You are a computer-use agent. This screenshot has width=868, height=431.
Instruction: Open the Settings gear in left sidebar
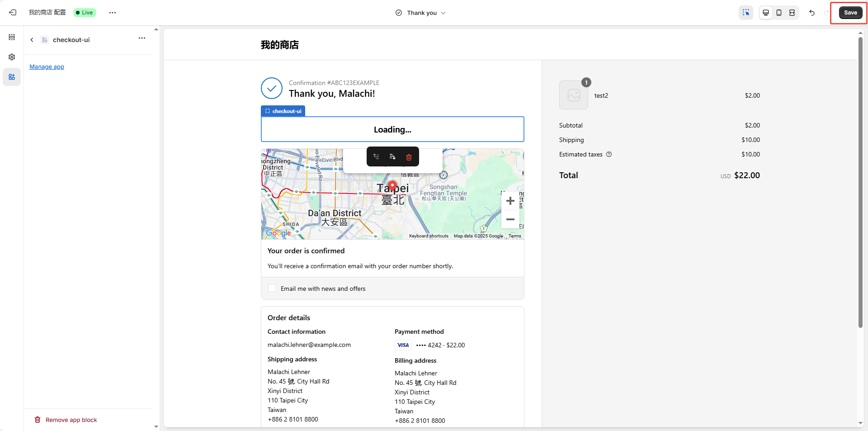pyautogui.click(x=12, y=57)
